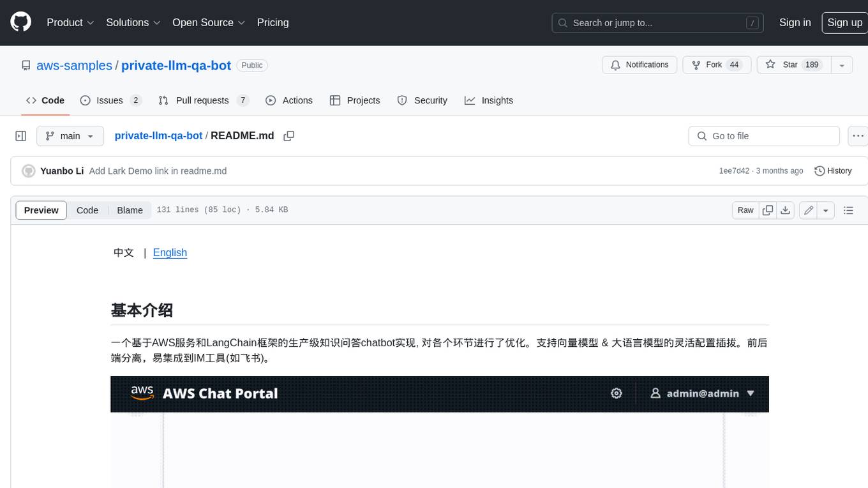Click the settings gear in AWS Chat Portal image
868x488 pixels.
point(616,393)
